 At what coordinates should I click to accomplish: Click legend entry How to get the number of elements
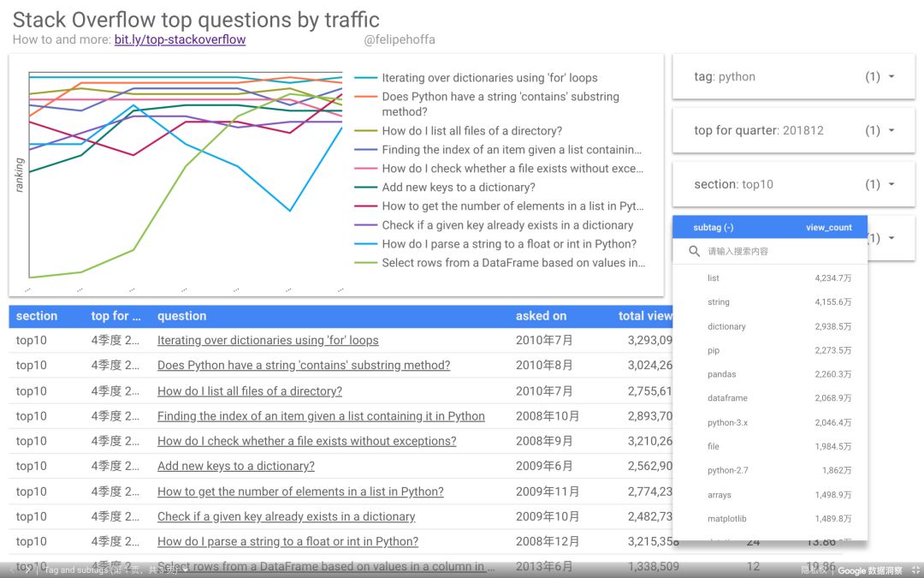(x=512, y=206)
